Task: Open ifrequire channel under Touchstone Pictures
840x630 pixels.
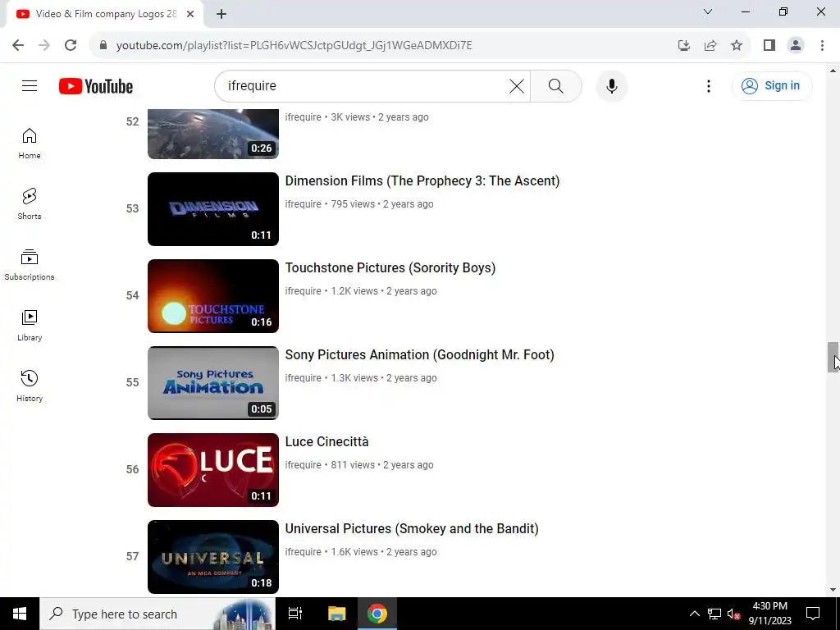Action: point(304,291)
